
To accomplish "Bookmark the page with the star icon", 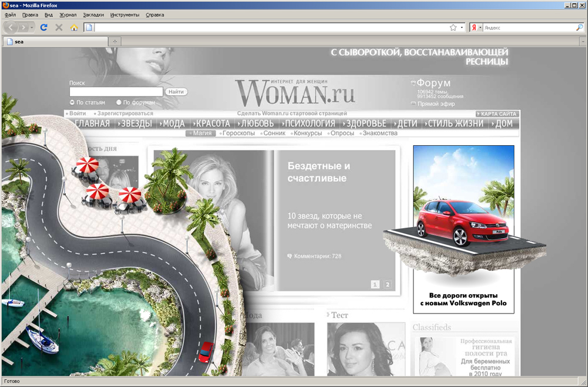I will tap(453, 28).
